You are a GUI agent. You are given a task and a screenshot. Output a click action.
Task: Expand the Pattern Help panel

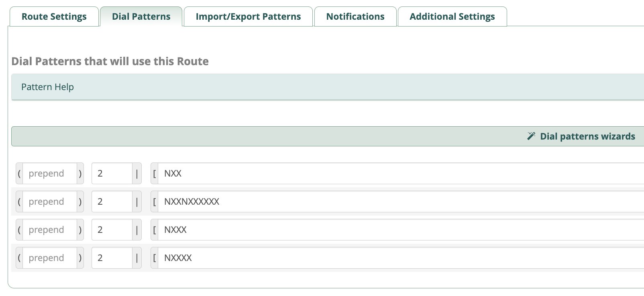click(x=328, y=87)
